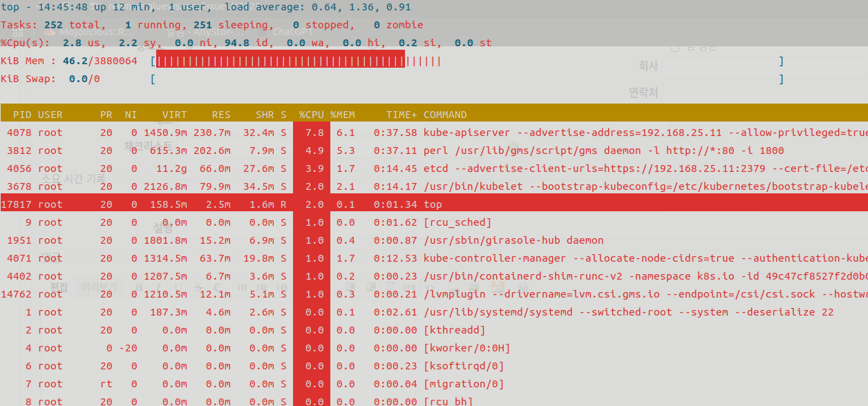Select the kube-apiserver process row

pyautogui.click(x=434, y=133)
